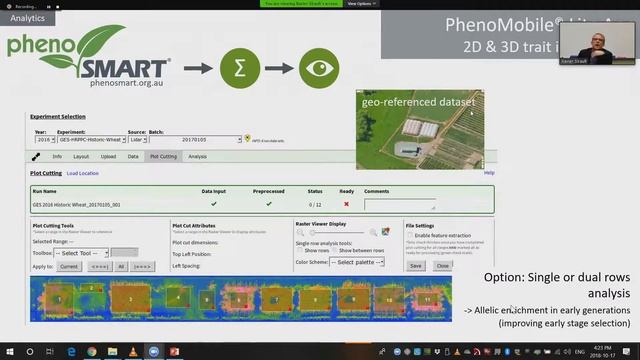Open the notification center icon

(x=627, y=351)
